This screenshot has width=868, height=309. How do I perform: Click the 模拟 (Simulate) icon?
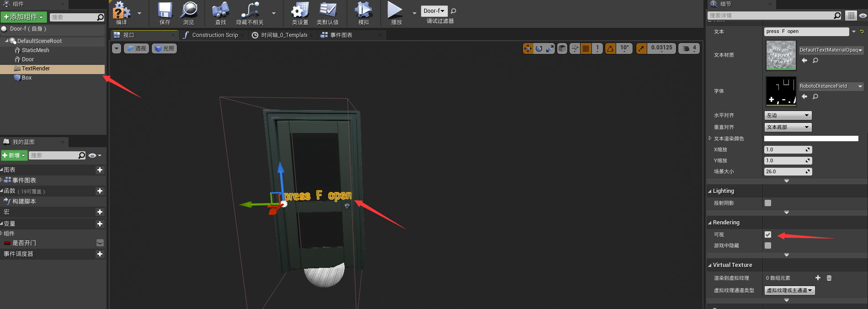coord(363,13)
